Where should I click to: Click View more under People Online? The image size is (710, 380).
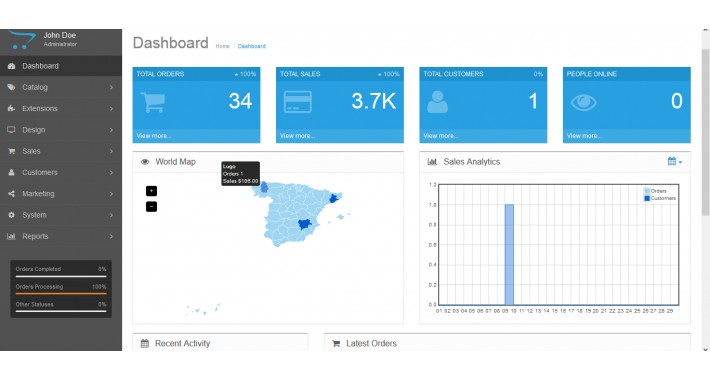[584, 136]
